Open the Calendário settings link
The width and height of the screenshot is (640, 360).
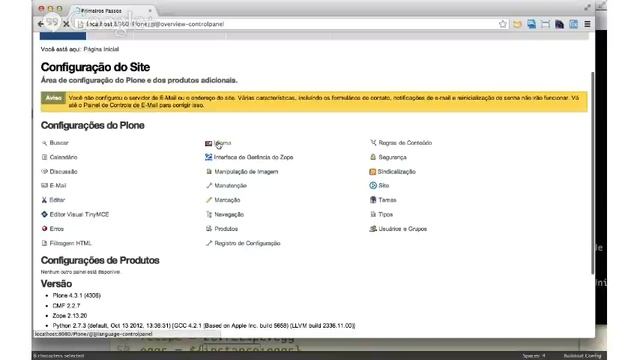[63, 157]
